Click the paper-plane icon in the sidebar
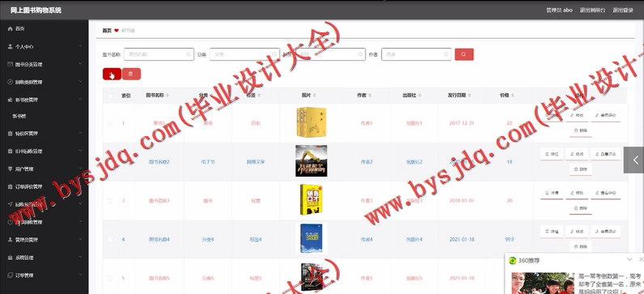The height and width of the screenshot is (294, 644). tap(11, 204)
